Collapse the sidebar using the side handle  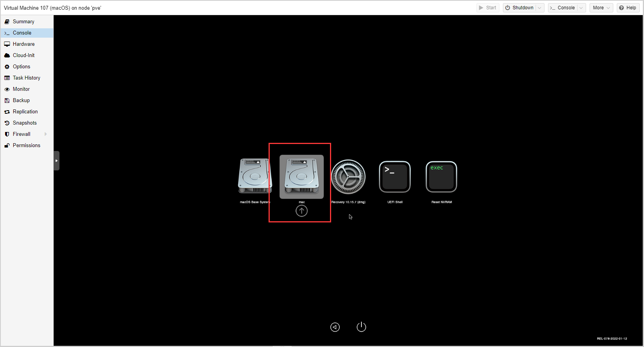[x=56, y=161]
